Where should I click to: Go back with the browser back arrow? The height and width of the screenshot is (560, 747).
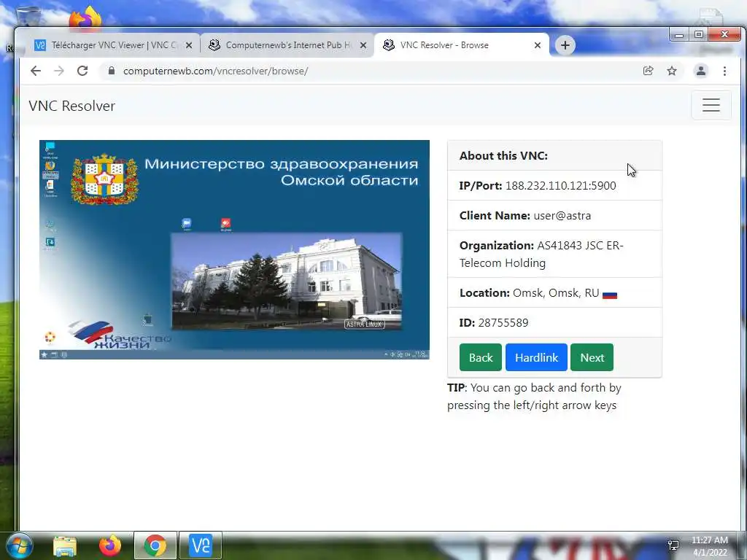click(x=36, y=71)
